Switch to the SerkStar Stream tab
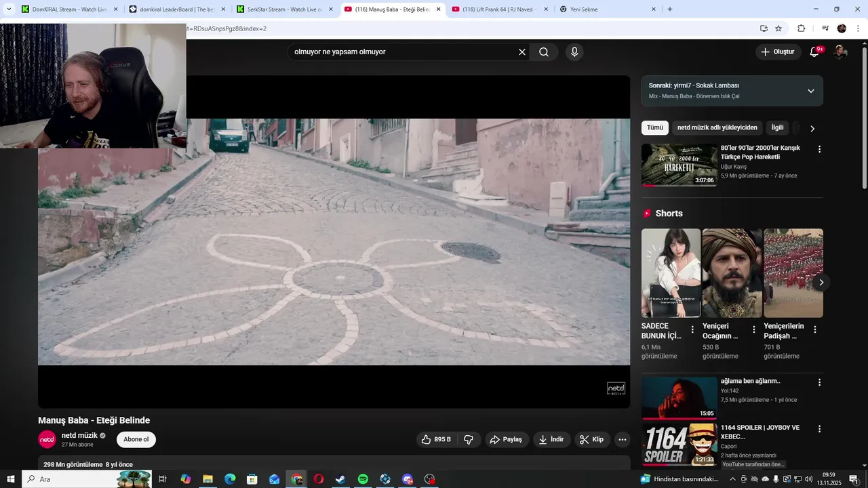Screen dimensions: 868x488 pyautogui.click(x=285, y=9)
